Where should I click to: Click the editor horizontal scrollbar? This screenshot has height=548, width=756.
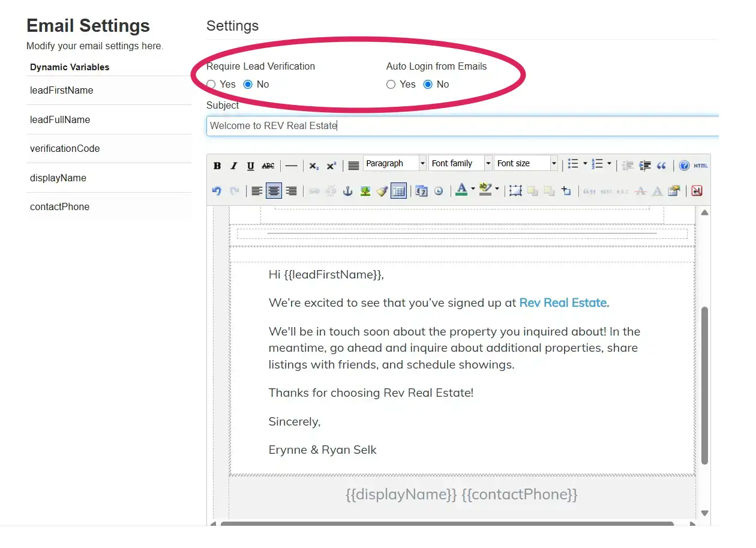(x=447, y=524)
